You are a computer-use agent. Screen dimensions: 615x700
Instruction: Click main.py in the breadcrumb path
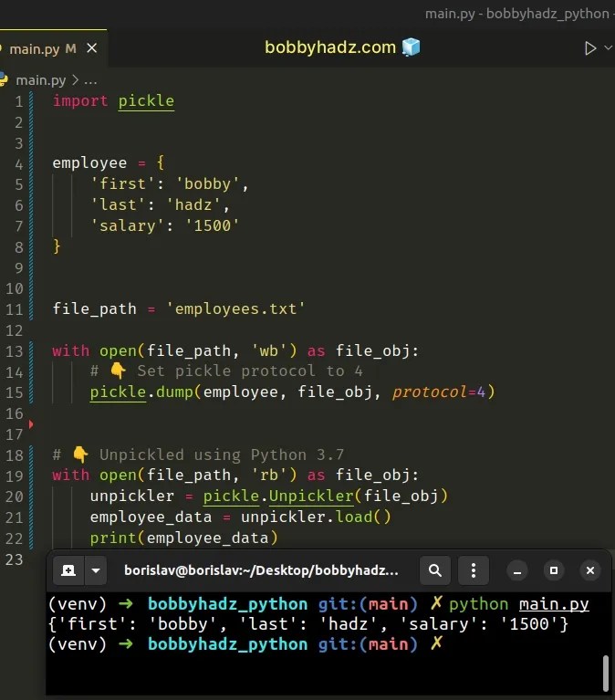point(40,80)
